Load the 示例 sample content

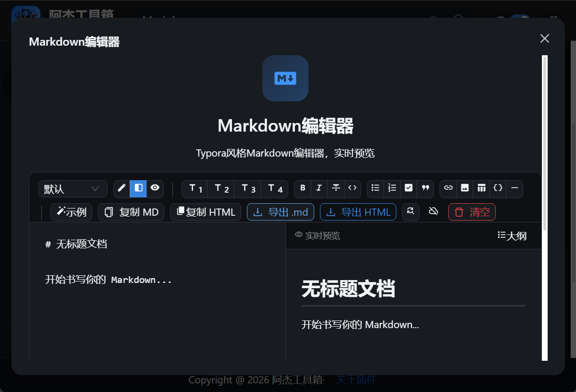[x=71, y=212]
